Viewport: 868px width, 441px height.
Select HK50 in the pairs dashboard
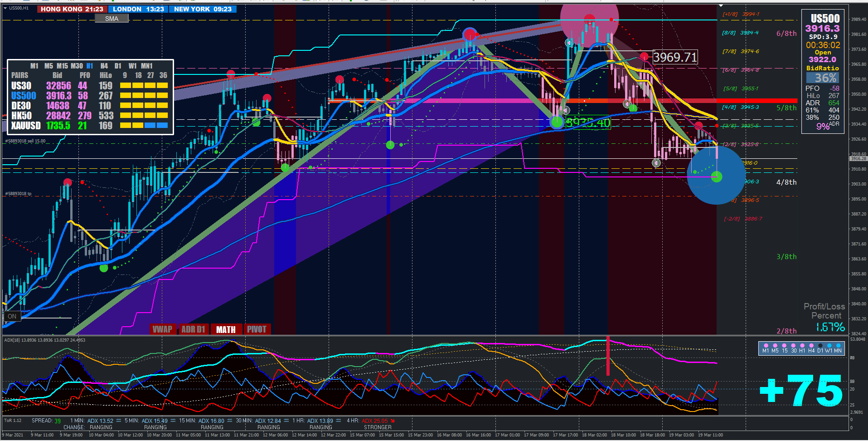coord(21,116)
